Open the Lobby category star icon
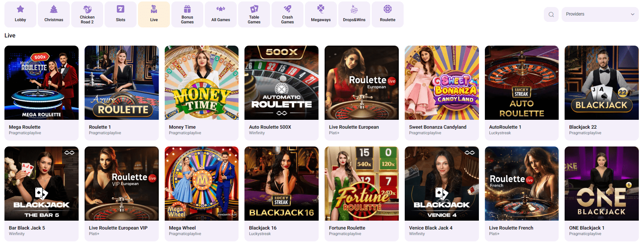Screen dimensions: 644x244 point(20,9)
